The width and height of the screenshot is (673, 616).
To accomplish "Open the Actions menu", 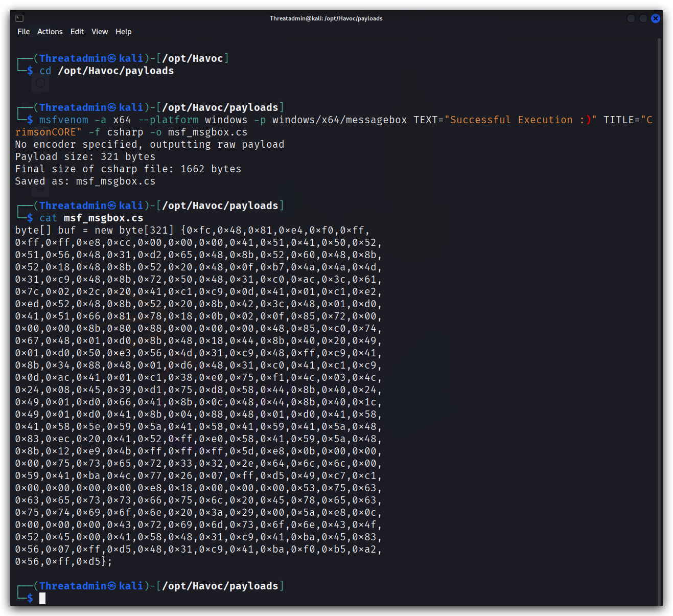I will point(50,32).
